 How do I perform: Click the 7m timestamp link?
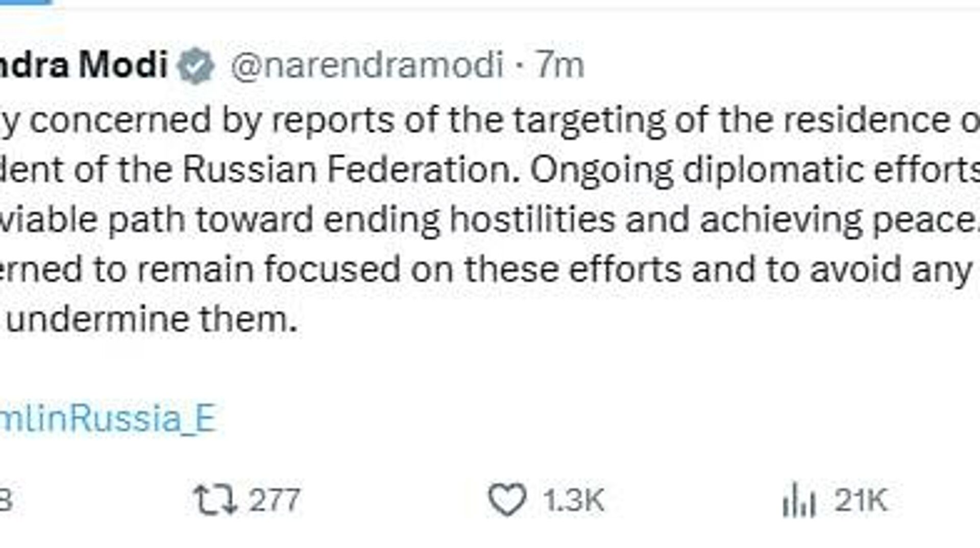pos(559,66)
